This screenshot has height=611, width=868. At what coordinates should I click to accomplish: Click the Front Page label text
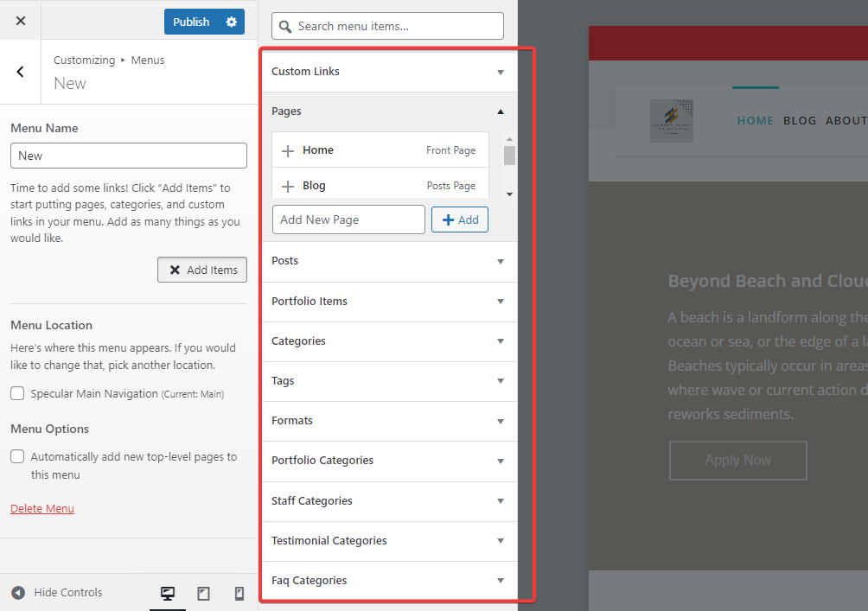click(450, 150)
